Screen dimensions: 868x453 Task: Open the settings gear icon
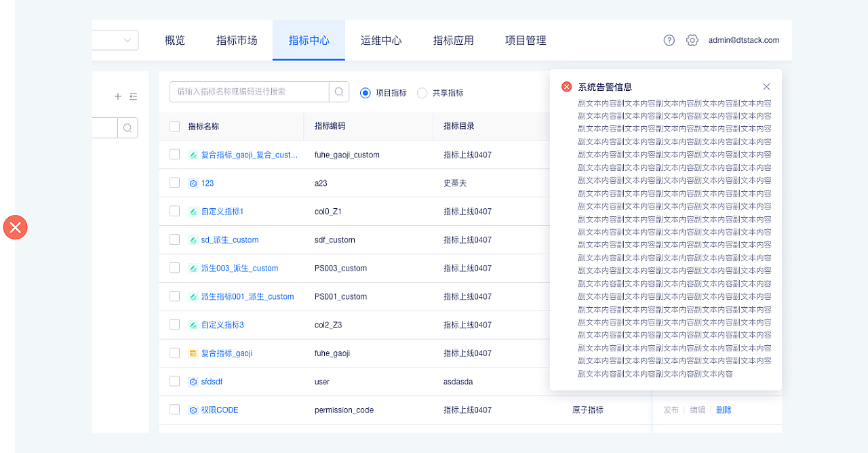[692, 40]
